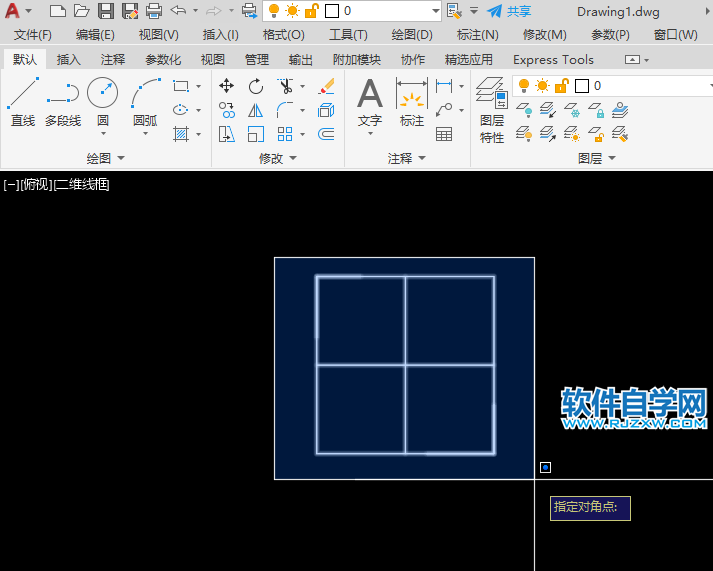Toggle layer on/off bulb in ribbon layer box
The image size is (713, 571).
click(524, 85)
